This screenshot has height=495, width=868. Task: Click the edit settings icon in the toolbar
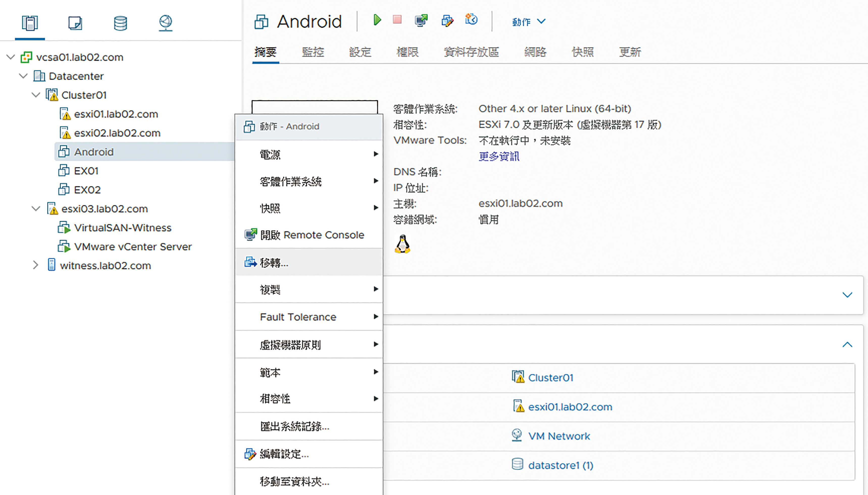(x=447, y=21)
